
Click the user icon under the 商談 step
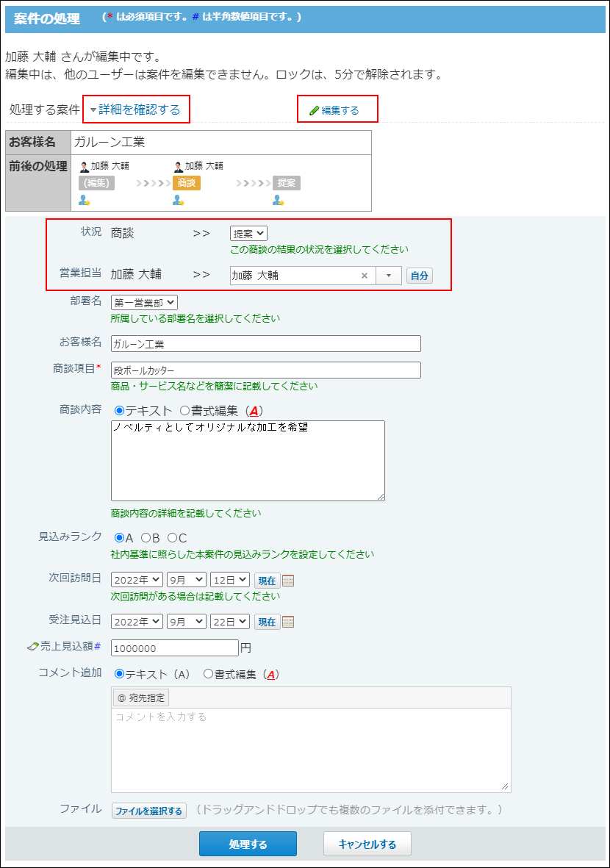(179, 200)
